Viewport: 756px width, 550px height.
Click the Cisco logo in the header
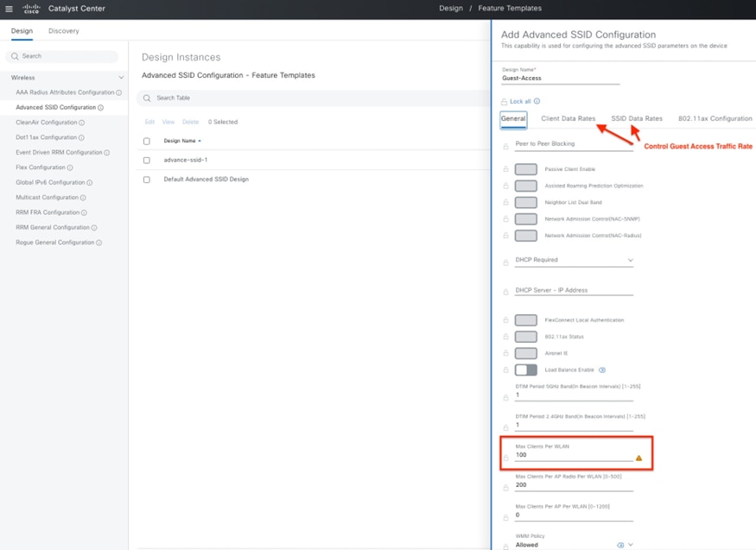point(30,9)
